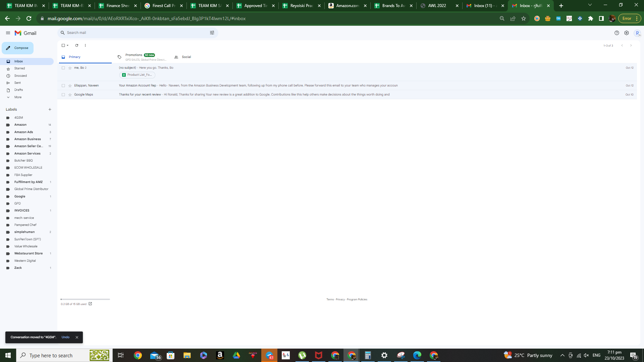Show search options filter icon
The height and width of the screenshot is (362, 644).
click(212, 33)
